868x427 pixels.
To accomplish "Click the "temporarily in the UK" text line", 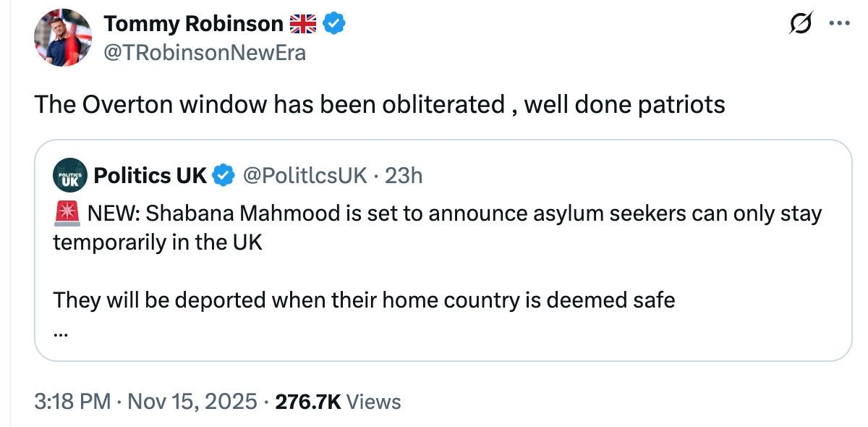I will (x=158, y=242).
